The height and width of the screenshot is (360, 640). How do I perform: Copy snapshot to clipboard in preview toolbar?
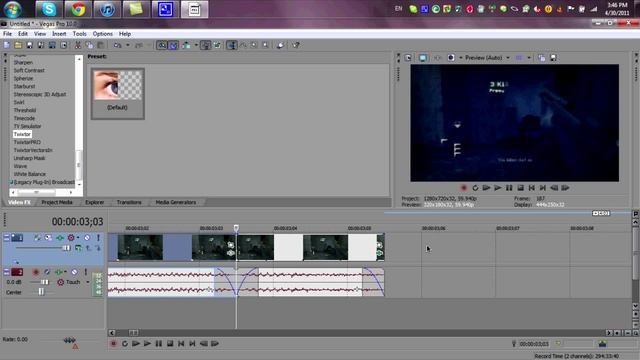click(542, 58)
